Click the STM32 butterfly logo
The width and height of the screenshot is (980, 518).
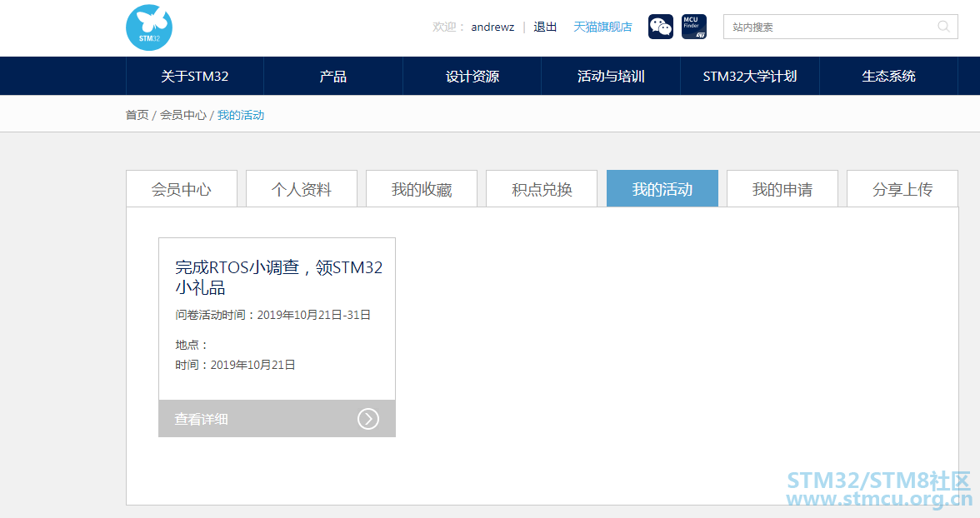tap(148, 27)
